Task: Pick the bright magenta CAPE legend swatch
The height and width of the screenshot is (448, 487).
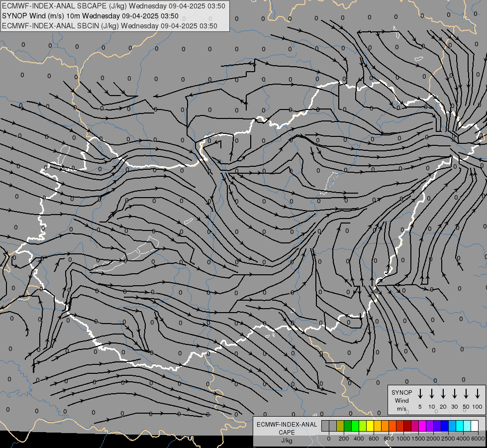Action: (422, 426)
